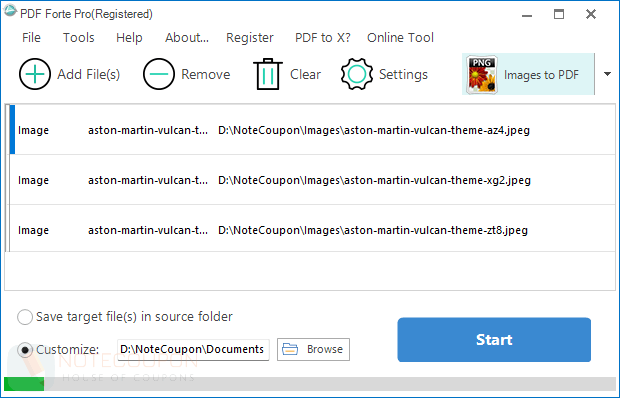Click the PNG Images to PDF icon
620x398 pixels.
481,75
